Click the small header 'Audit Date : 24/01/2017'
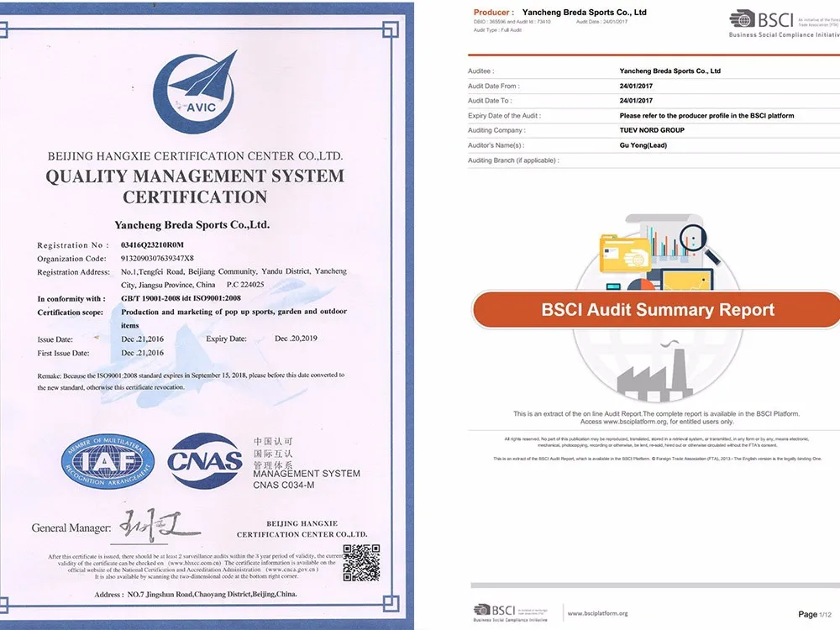 click(x=601, y=22)
